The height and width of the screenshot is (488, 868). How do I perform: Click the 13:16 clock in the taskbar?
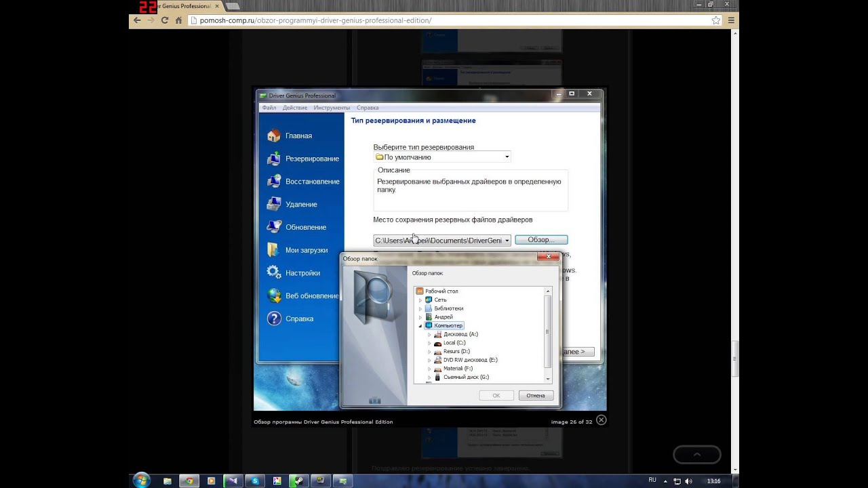coord(713,481)
